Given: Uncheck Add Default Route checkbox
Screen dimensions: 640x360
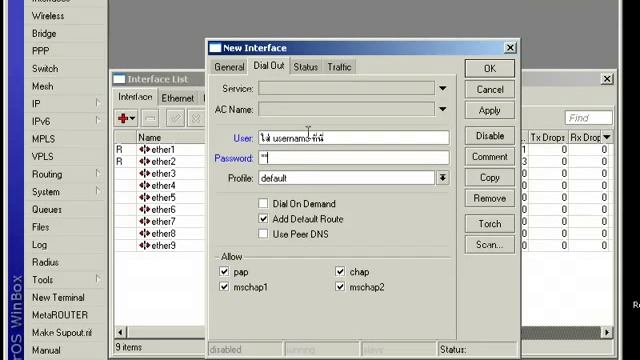Looking at the screenshot, I should pyautogui.click(x=263, y=219).
